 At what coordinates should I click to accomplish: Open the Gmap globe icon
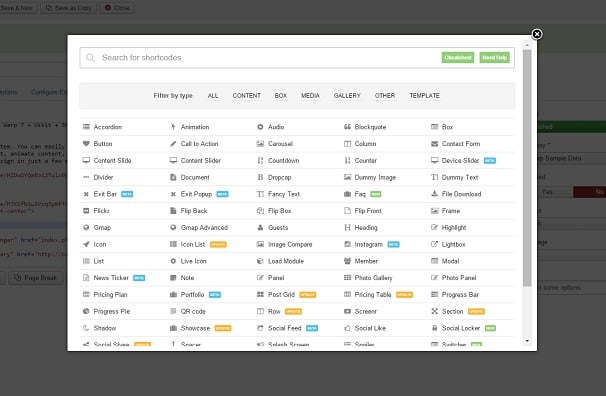[x=86, y=228]
